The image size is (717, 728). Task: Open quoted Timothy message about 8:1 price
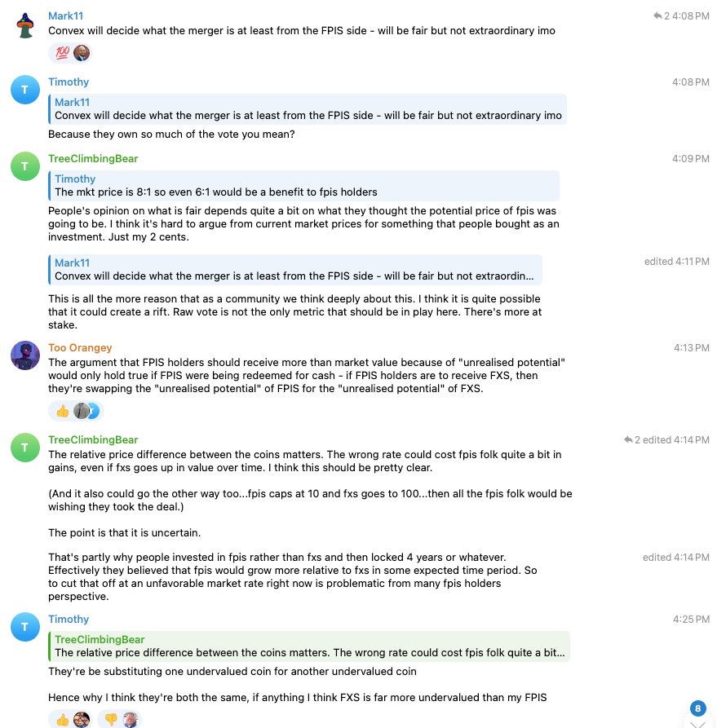pos(303,186)
